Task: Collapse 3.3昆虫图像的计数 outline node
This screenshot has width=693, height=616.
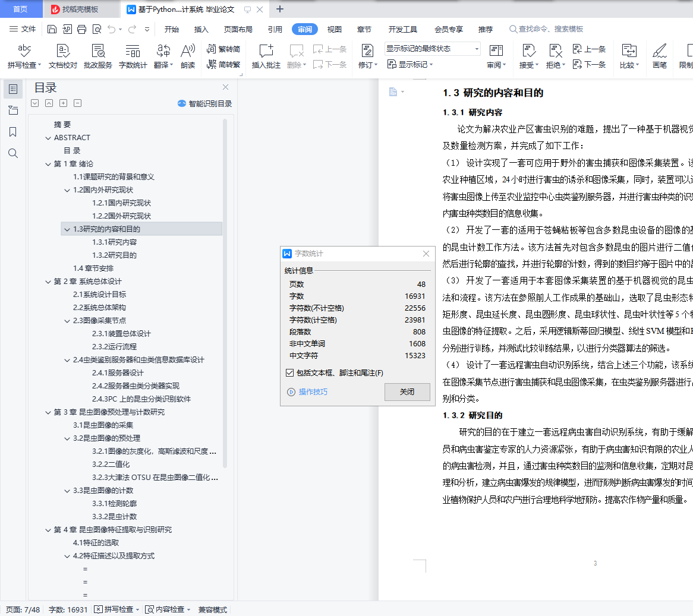Action: pos(67,491)
